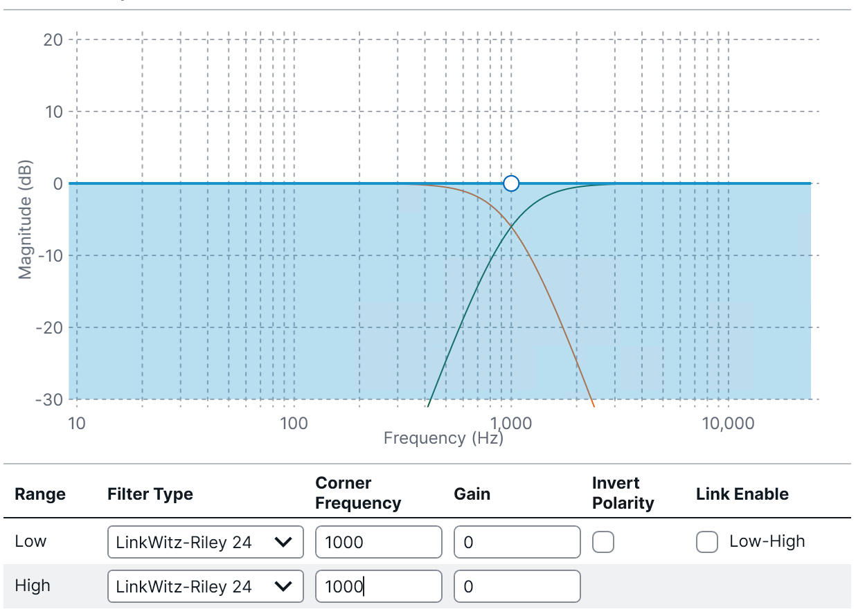Screen dimensions: 856x616
Task: Click the High Corner Frequency field
Action: click(378, 586)
